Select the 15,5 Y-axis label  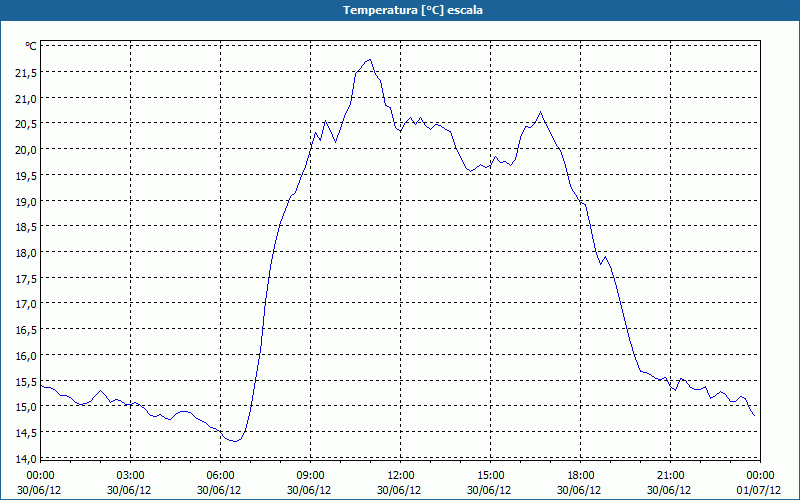[26, 382]
